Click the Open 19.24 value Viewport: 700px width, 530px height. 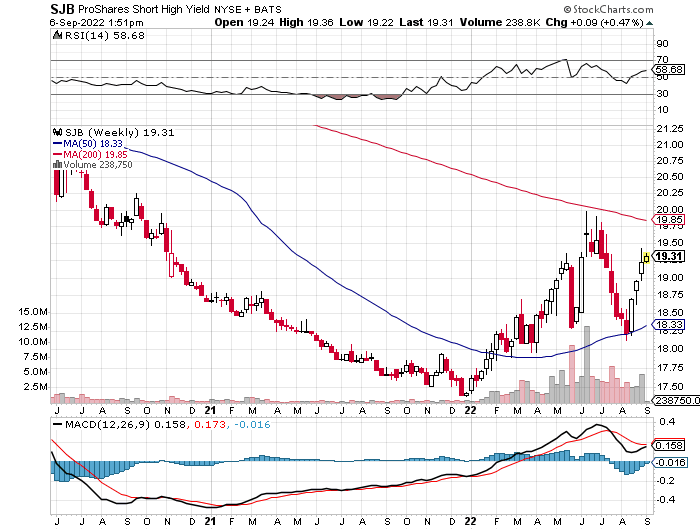click(x=244, y=22)
